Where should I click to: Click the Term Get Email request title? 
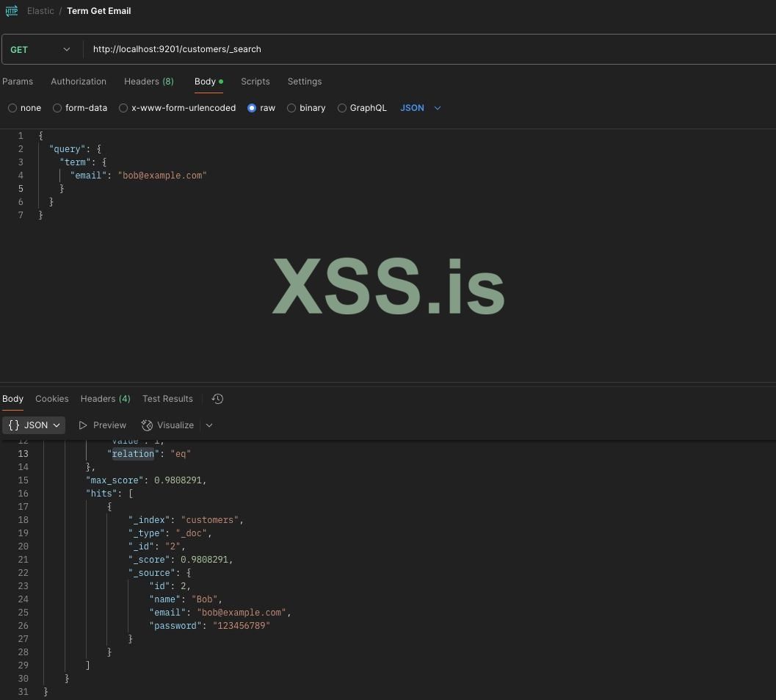pyautogui.click(x=99, y=11)
